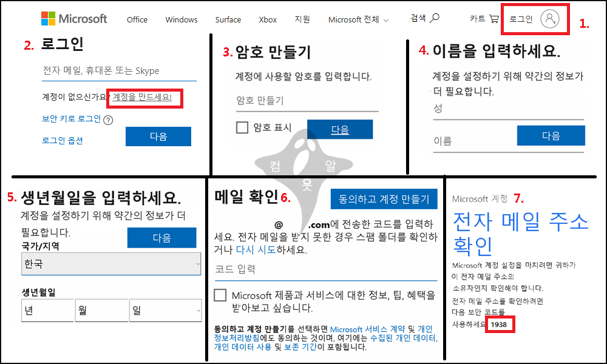Open the Microsoft 서비스 계약 link
Viewport: 607px width, 364px height.
click(367, 329)
